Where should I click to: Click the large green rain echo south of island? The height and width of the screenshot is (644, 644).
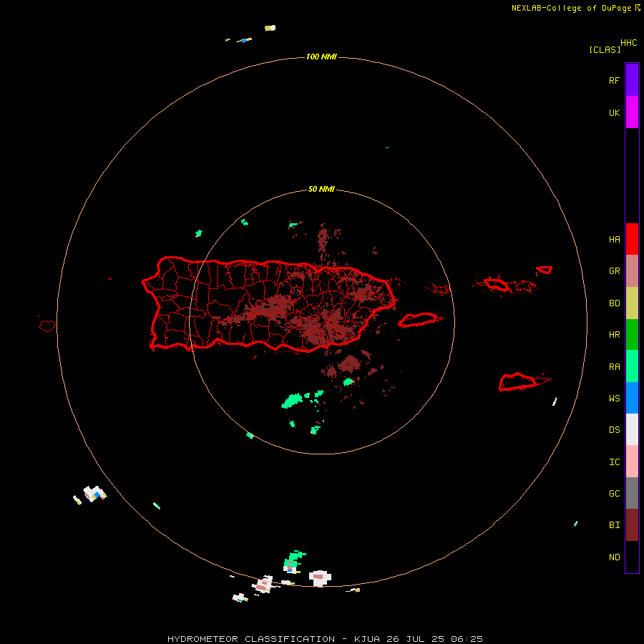point(292,401)
